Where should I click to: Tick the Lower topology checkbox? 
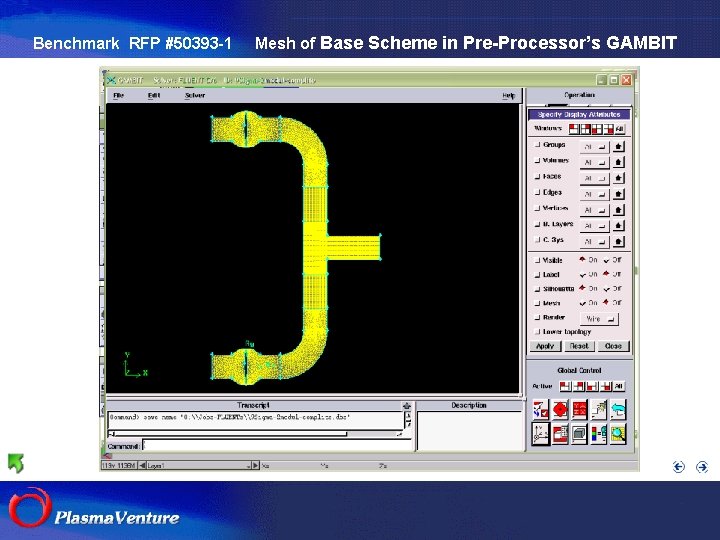click(x=537, y=332)
